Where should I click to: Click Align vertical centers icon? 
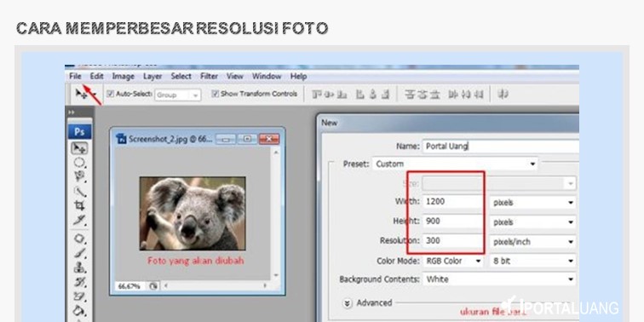[329, 95]
